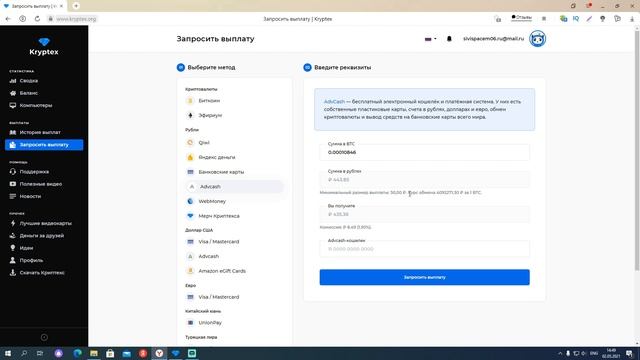Viewport: 640px width, 360px height.
Task: Open new browser tab
Action: pyautogui.click(x=76, y=6)
